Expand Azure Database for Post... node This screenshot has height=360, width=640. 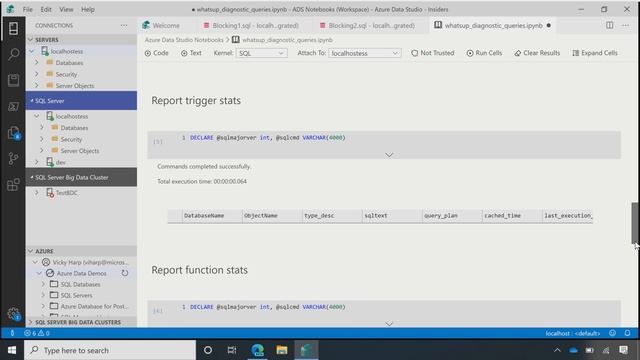point(43,306)
